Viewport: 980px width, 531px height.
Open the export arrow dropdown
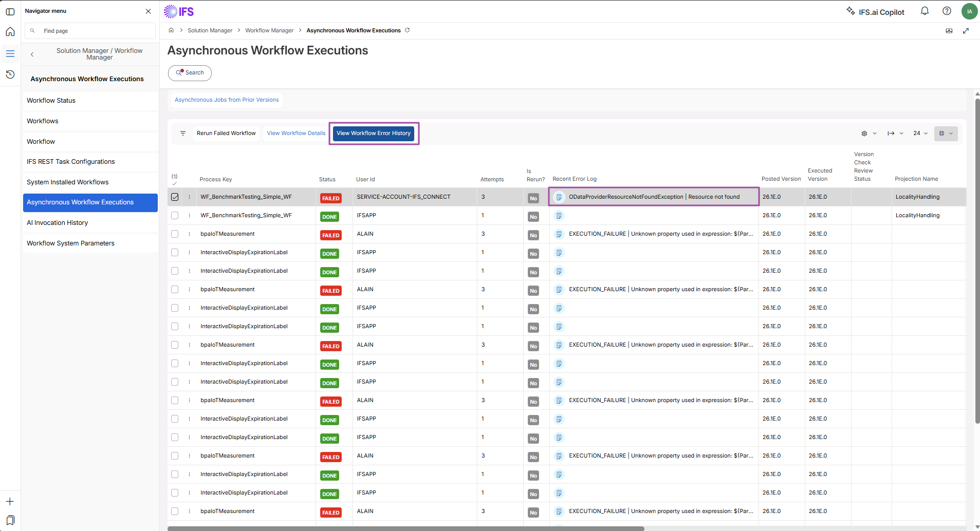coord(895,134)
